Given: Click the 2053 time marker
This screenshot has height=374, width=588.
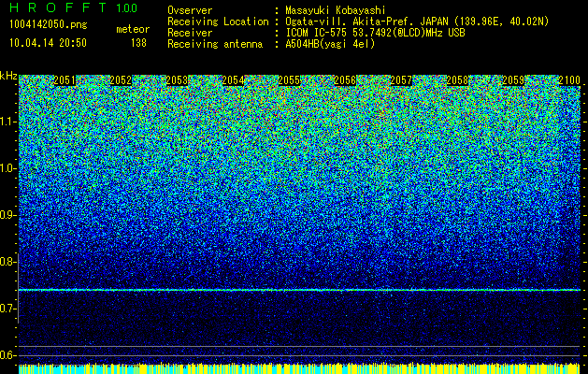Looking at the screenshot, I should coord(177,80).
